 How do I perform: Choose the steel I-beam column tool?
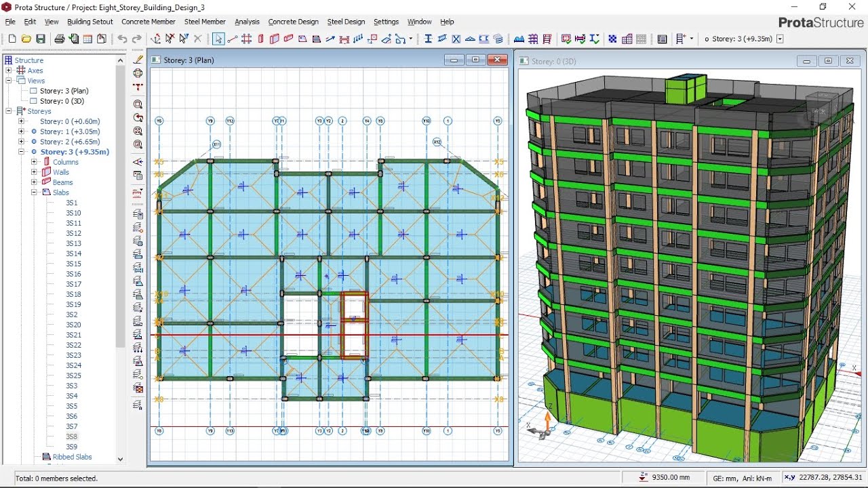(428, 39)
